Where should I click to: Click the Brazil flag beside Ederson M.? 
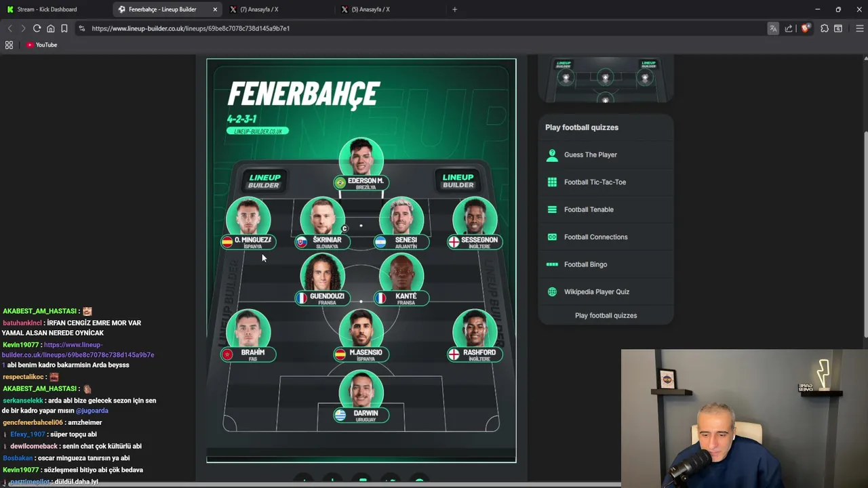pyautogui.click(x=340, y=183)
